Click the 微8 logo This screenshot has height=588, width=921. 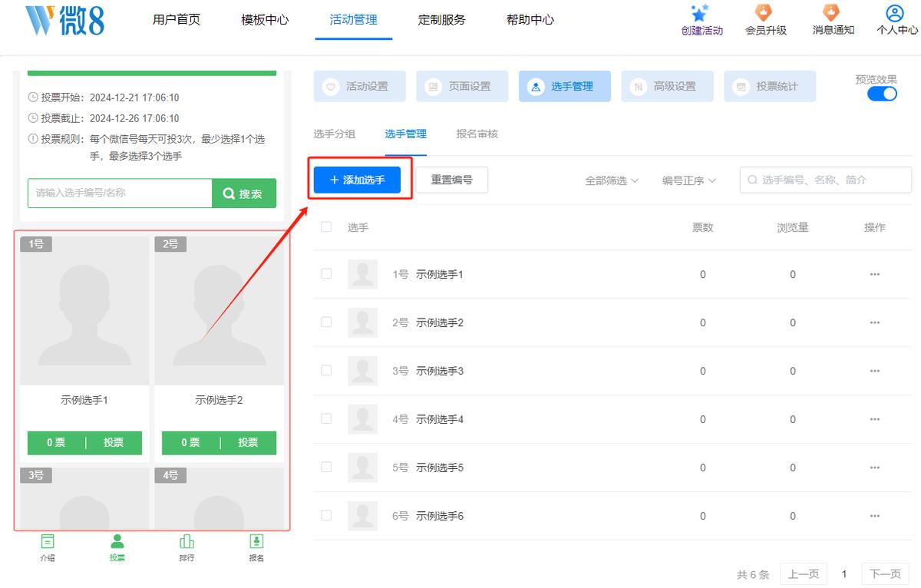64,20
